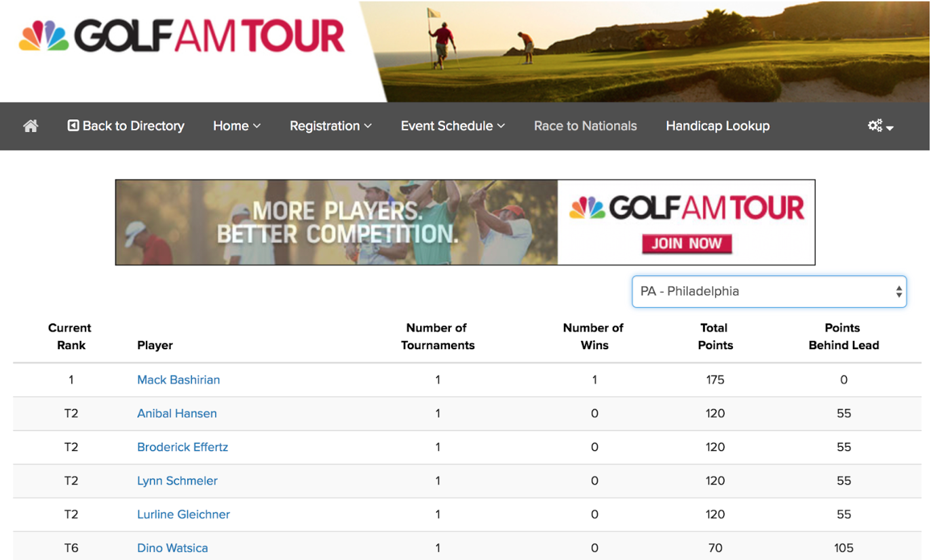
Task: Open the PA - Philadelphia tour dropdown
Action: click(x=769, y=292)
